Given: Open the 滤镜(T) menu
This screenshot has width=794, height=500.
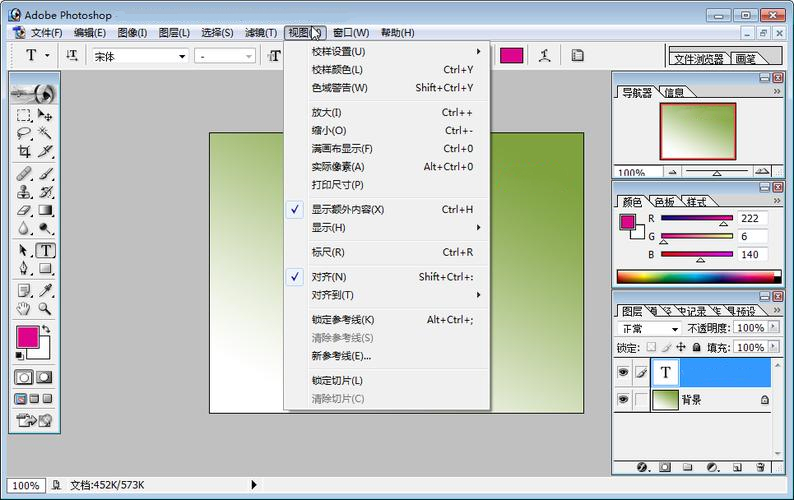Looking at the screenshot, I should [x=261, y=32].
